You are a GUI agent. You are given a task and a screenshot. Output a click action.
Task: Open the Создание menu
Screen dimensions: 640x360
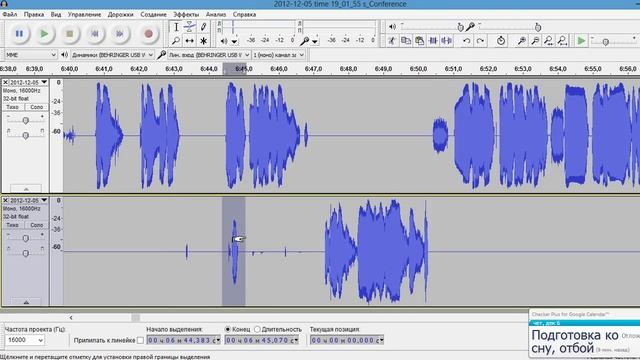point(153,14)
